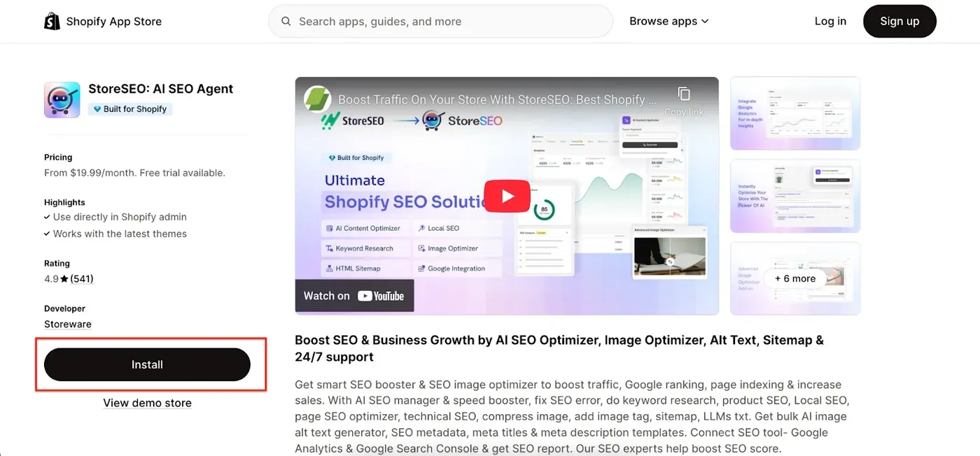Viewport: 980px width, 456px height.
Task: Open the StoreSEO robot app icon
Action: pos(62,99)
